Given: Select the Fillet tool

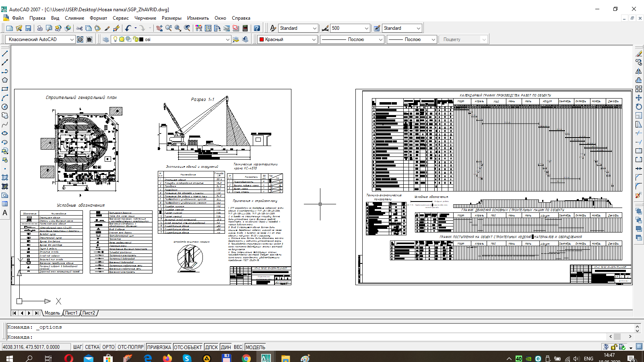Looking at the screenshot, I should point(639,186).
